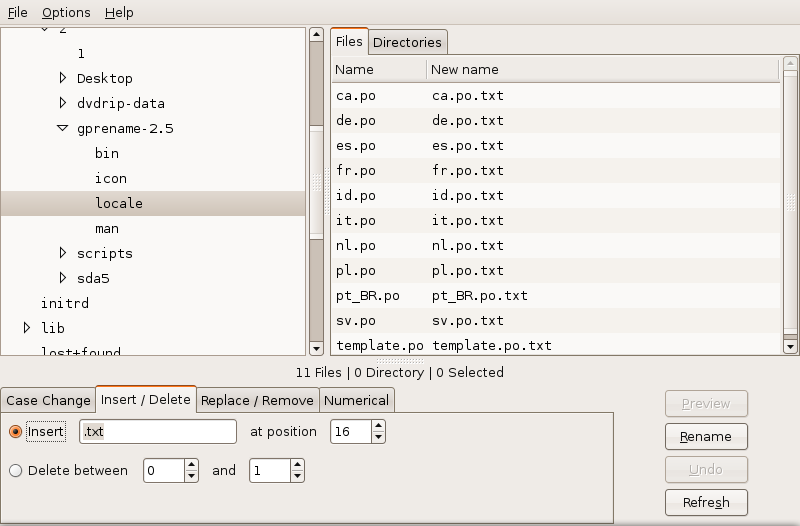
Task: Switch to the Case Change tab
Action: [48, 400]
